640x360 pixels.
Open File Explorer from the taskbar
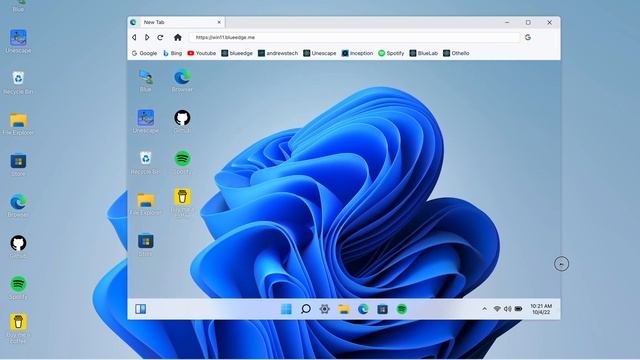click(x=344, y=309)
